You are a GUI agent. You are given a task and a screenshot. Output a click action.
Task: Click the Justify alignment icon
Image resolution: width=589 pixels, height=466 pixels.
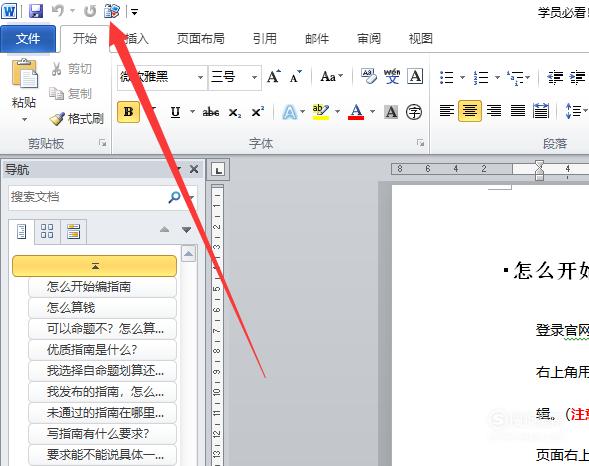(518, 111)
